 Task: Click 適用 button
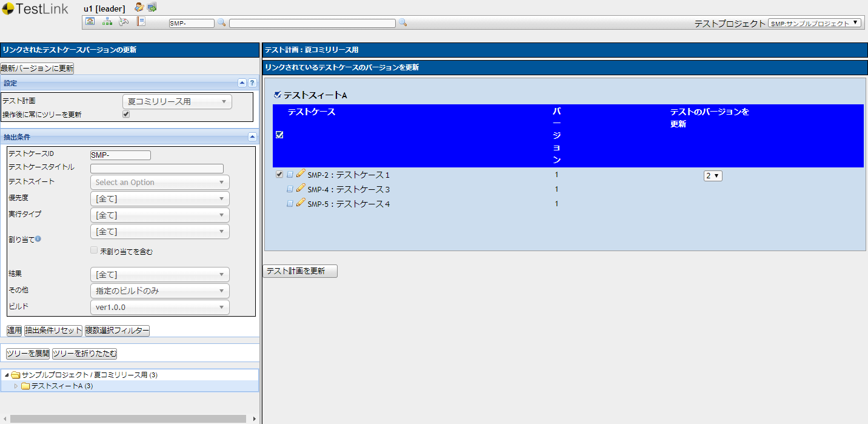15,331
